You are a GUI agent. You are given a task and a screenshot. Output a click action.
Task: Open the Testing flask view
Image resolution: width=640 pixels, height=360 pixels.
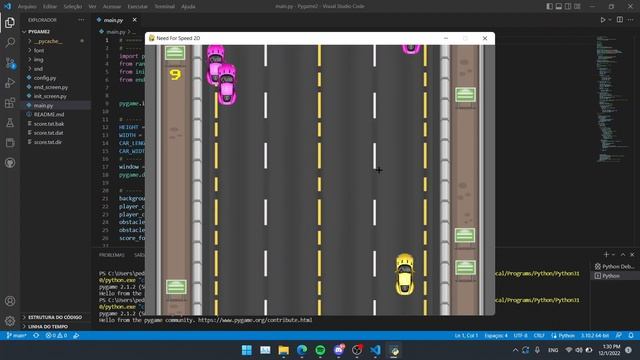(x=10, y=123)
